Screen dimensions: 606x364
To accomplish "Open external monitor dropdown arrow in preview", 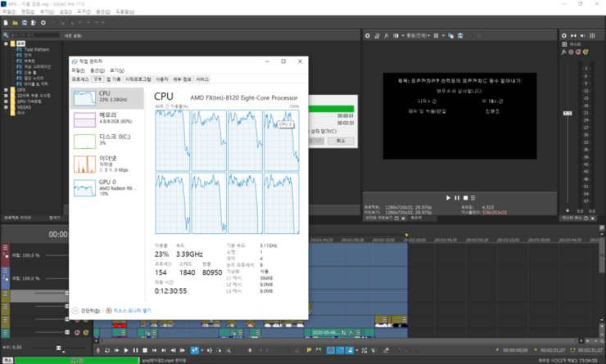I will tap(403, 35).
